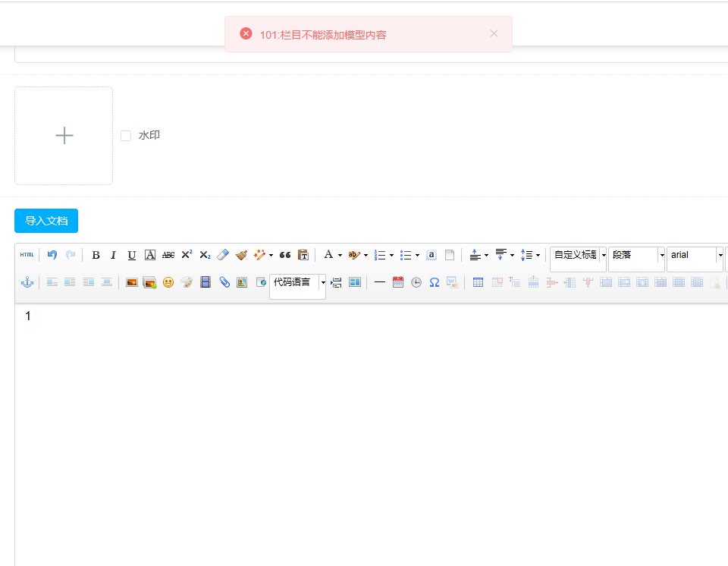Insert an anchor
Image resolution: width=728 pixels, height=566 pixels.
point(27,282)
